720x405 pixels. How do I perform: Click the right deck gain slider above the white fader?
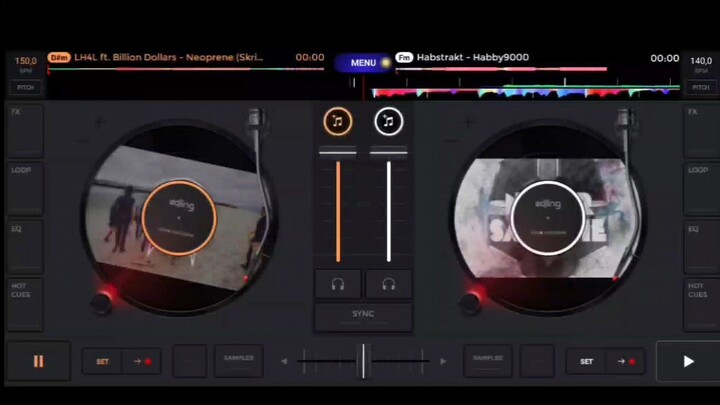point(388,152)
